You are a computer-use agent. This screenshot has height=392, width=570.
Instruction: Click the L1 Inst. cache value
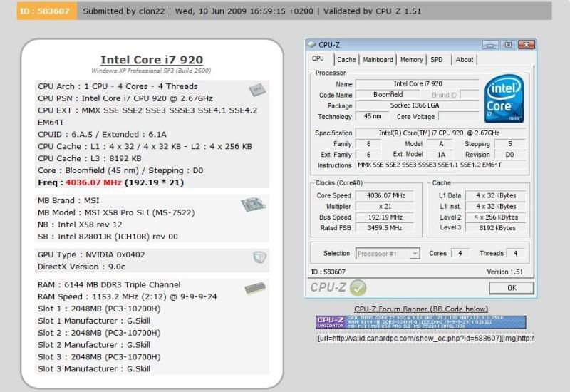click(x=496, y=207)
